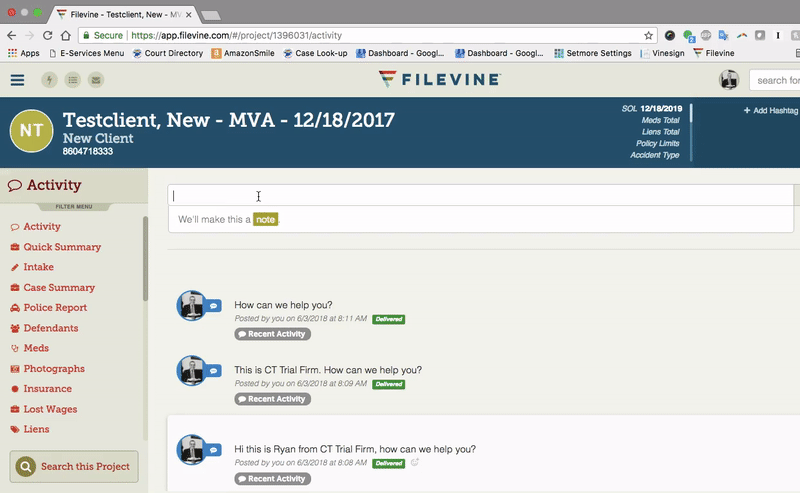Click text message icon on 'This is CT Trial Firm'
Screen dimensions: 800x493
(x=214, y=371)
